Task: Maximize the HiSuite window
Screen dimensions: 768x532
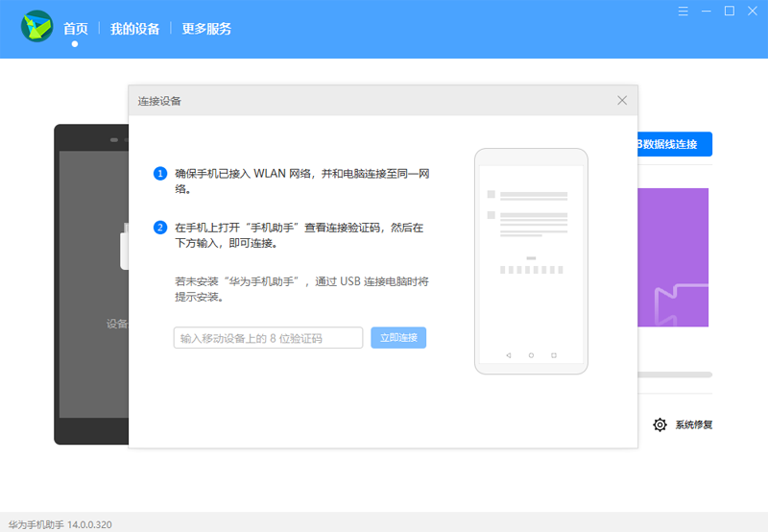Action: (729, 12)
